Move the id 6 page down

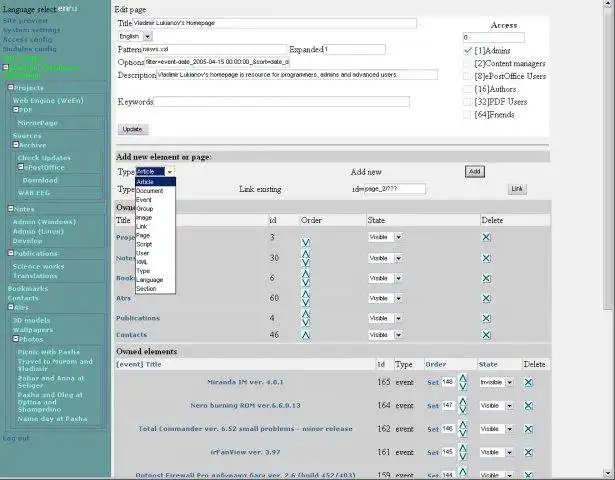306,283
